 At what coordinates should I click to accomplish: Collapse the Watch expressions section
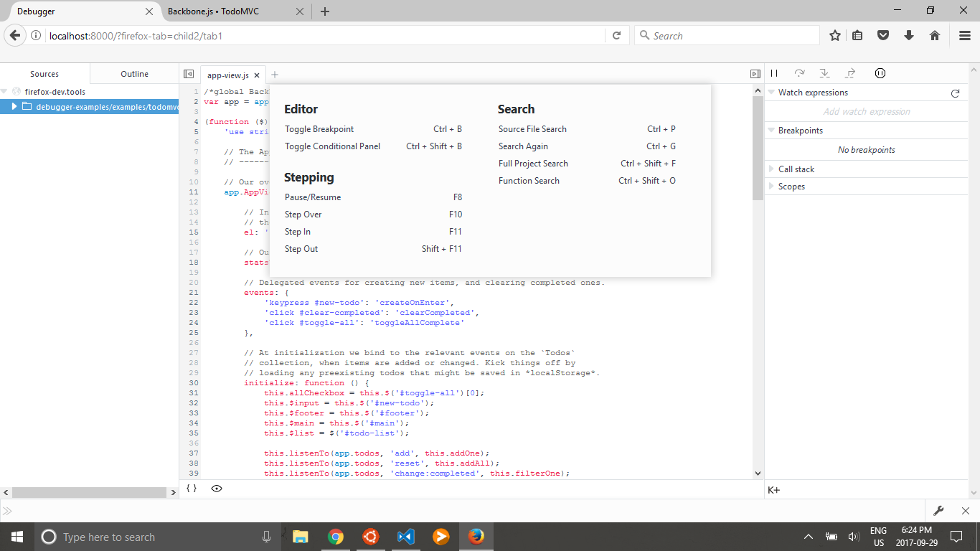pyautogui.click(x=771, y=93)
